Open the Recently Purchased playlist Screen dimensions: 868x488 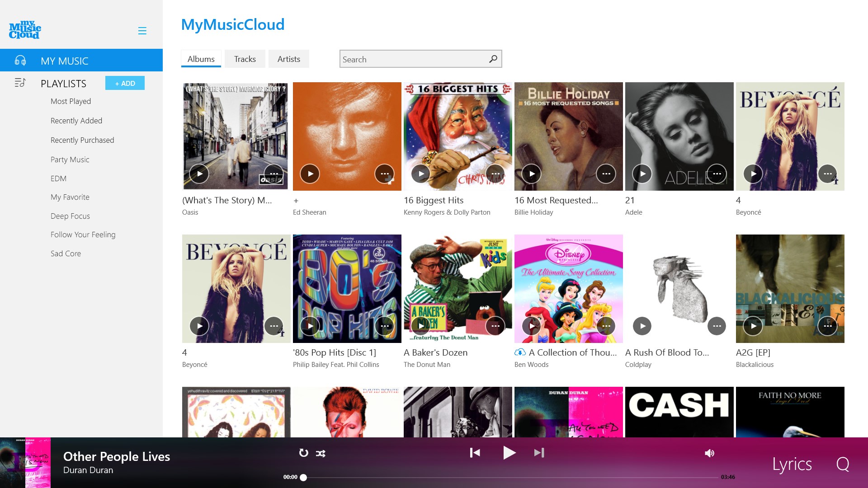[x=82, y=140]
